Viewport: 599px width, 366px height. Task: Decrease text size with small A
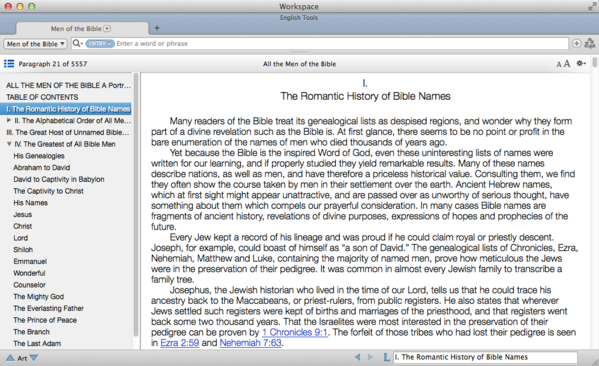[559, 65]
